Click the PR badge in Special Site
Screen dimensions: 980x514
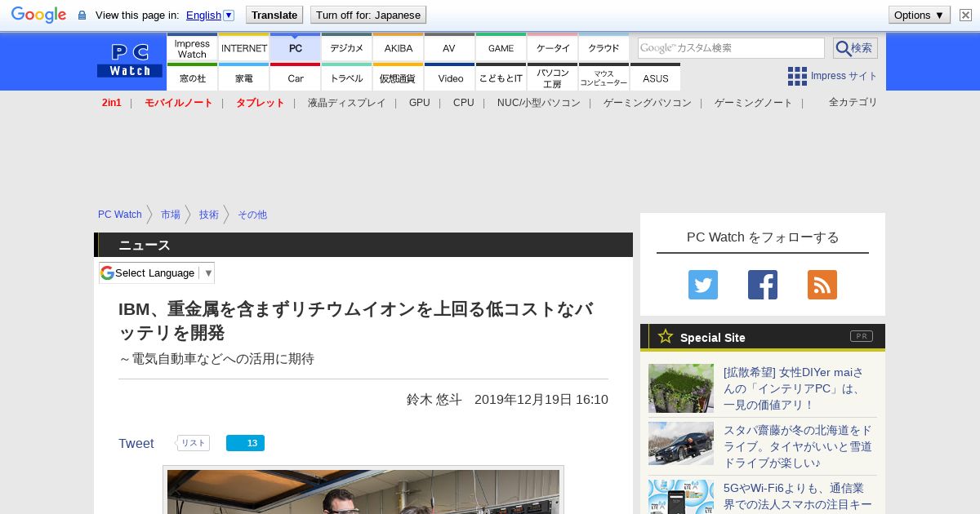coord(861,336)
